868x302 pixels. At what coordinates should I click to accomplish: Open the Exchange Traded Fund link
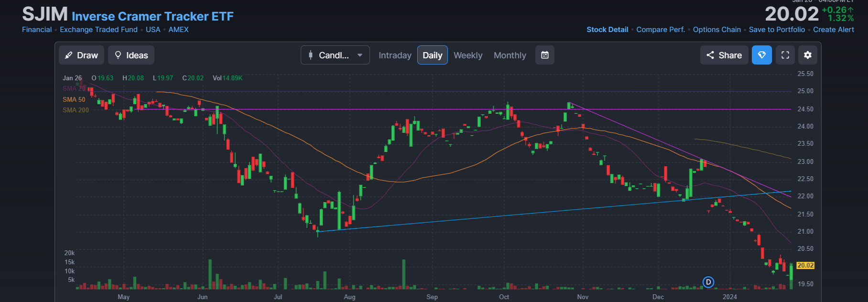pyautogui.click(x=98, y=30)
